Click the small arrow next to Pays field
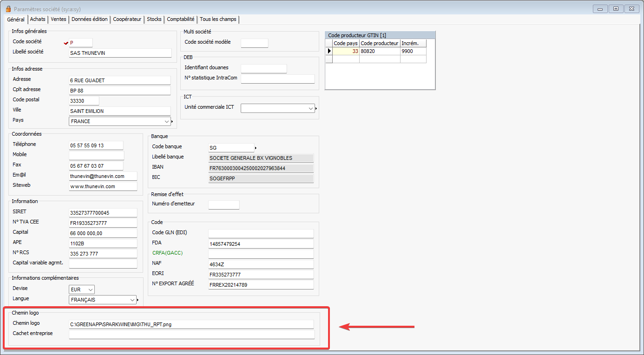644x355 pixels. click(x=172, y=122)
